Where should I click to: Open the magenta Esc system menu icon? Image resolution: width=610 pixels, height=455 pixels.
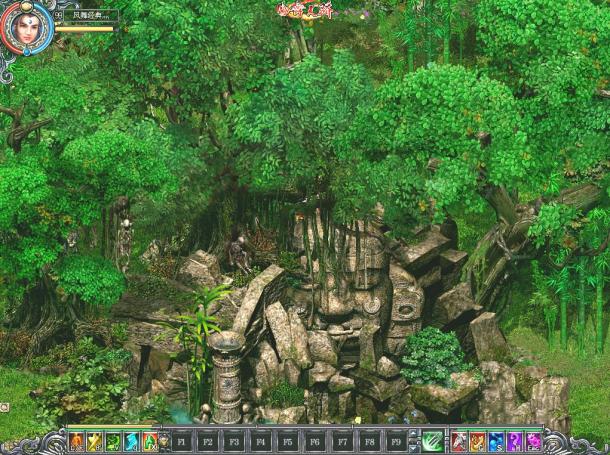pyautogui.click(x=533, y=442)
